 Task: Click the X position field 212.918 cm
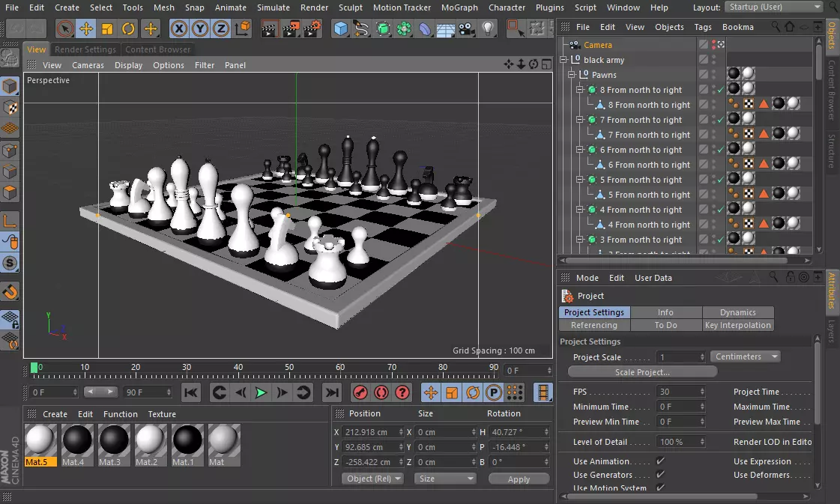coord(373,431)
